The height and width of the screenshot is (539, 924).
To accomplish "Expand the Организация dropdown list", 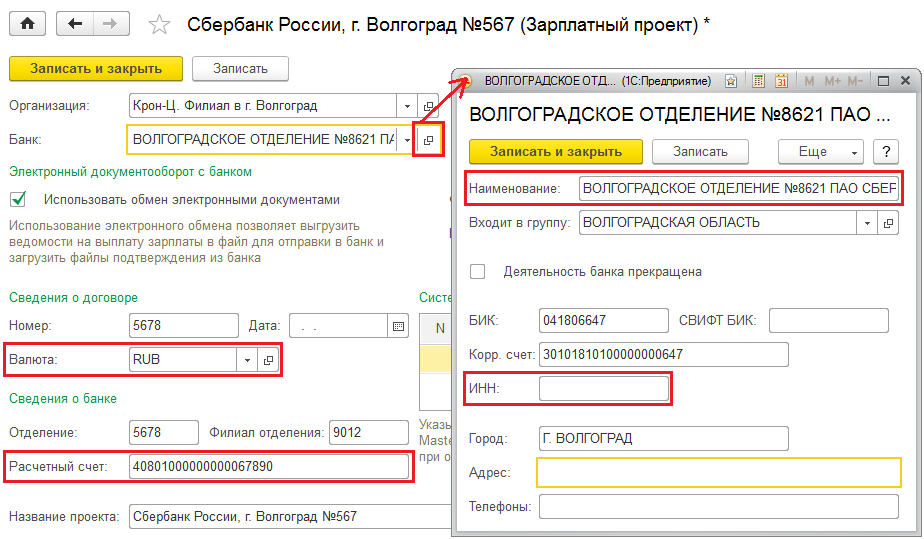I will coord(407,107).
